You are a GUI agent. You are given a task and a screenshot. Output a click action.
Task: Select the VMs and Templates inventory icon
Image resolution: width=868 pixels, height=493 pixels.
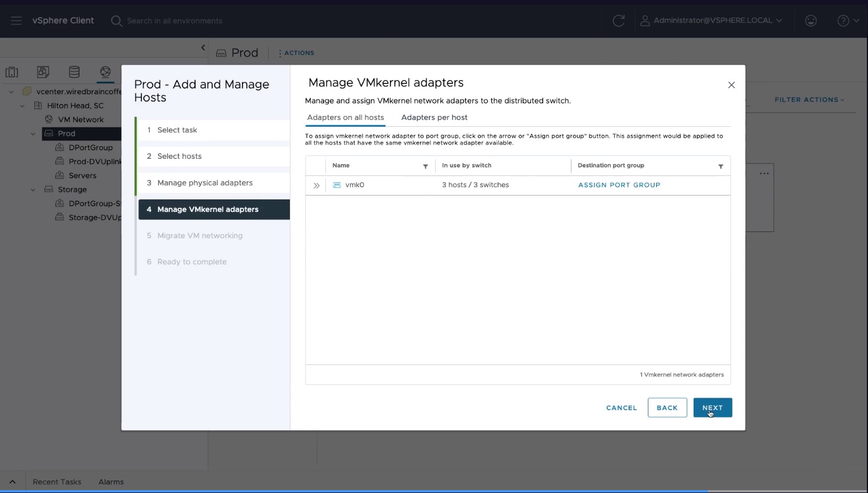click(x=43, y=72)
